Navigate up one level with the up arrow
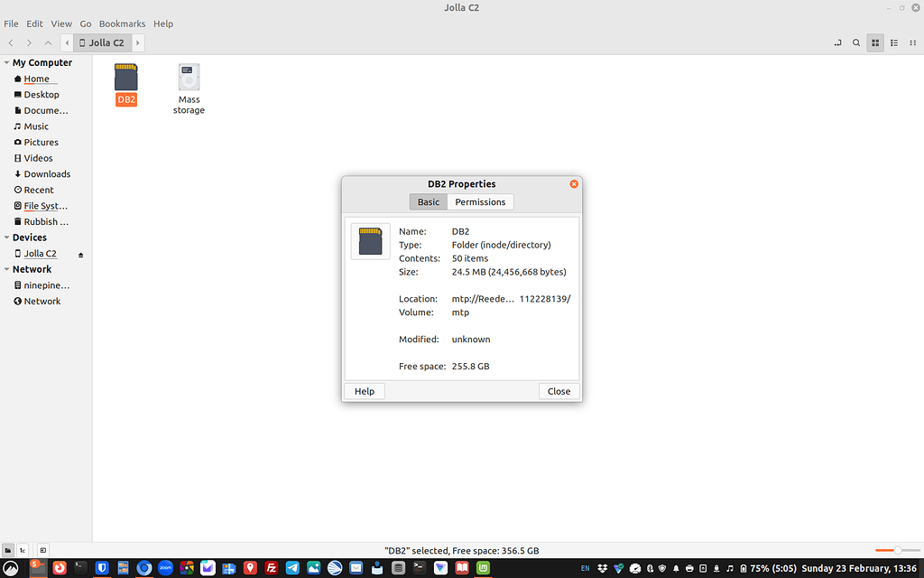 tap(47, 42)
